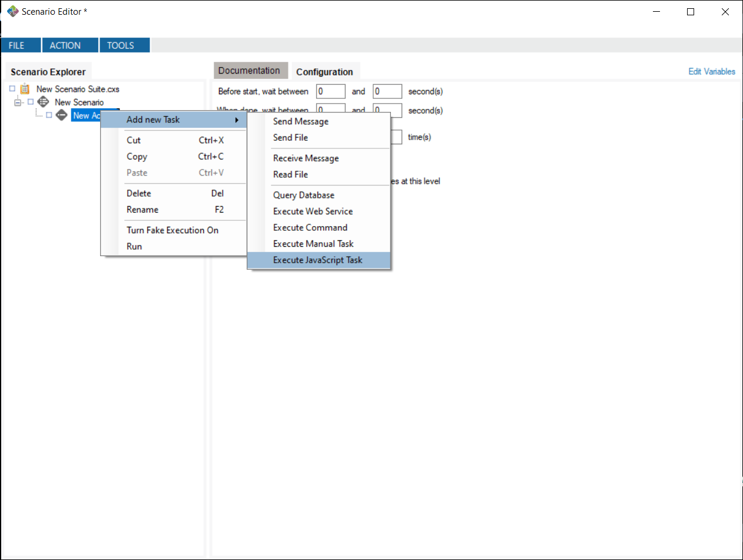
Task: Tick the checkbox beside New Scenario Suite.cxs
Action: coord(12,89)
